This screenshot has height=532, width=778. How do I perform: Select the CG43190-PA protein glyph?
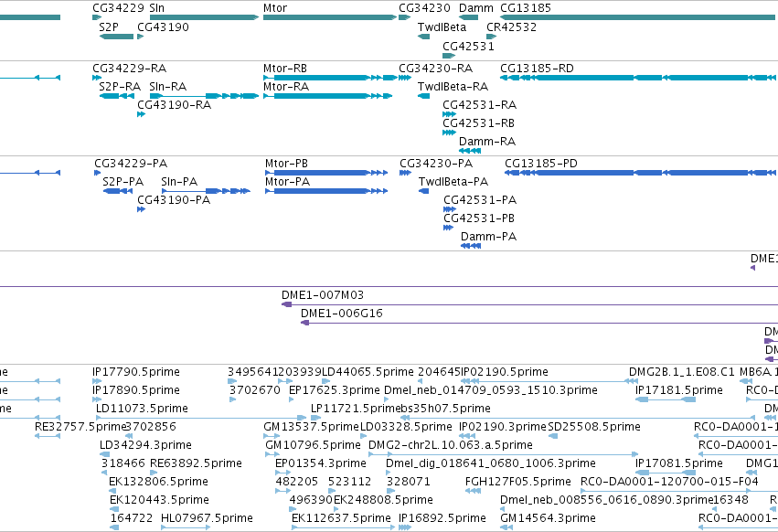(x=141, y=209)
